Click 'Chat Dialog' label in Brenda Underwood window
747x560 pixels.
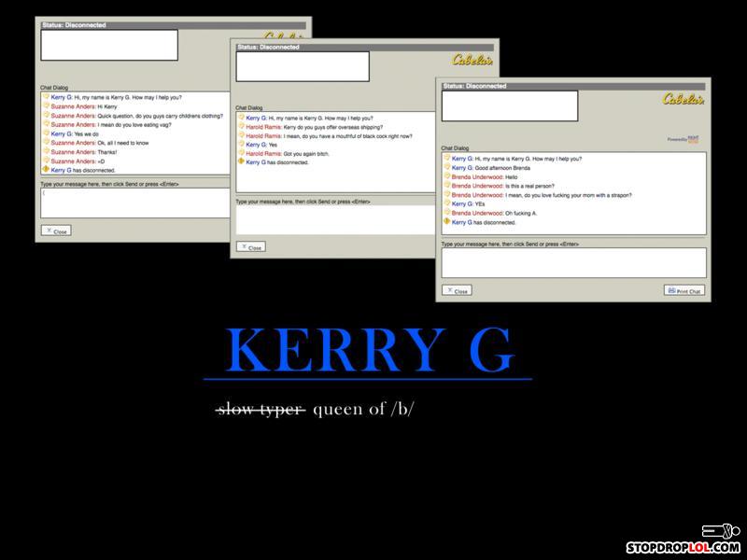point(455,148)
